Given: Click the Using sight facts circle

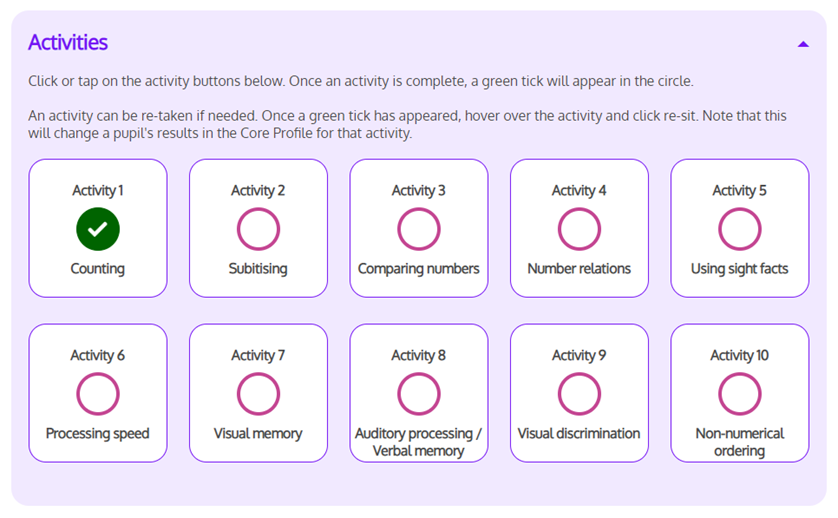Looking at the screenshot, I should point(740,229).
